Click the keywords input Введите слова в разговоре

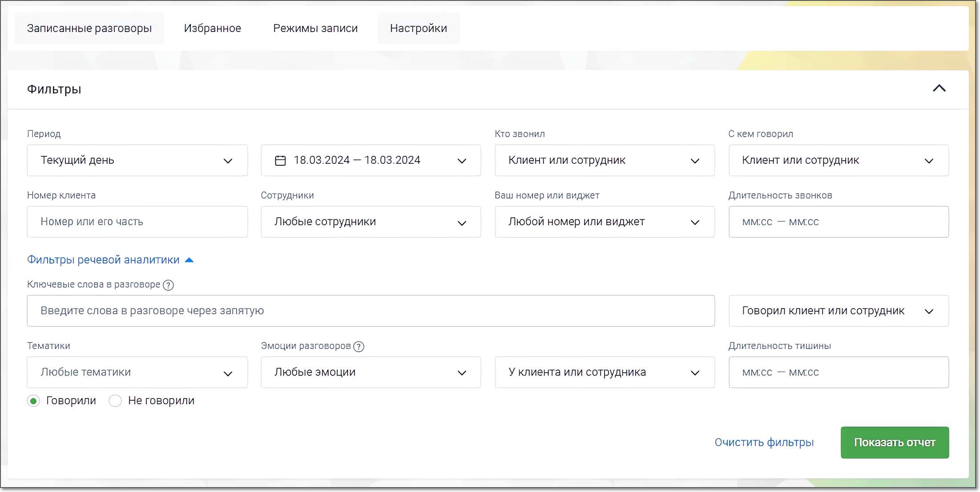pos(371,311)
